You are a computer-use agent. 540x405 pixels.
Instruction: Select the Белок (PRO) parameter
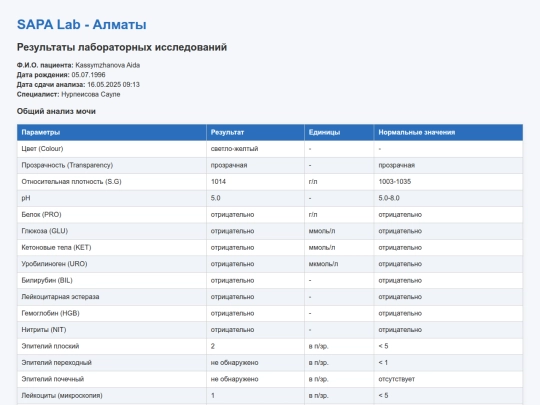coord(41,215)
